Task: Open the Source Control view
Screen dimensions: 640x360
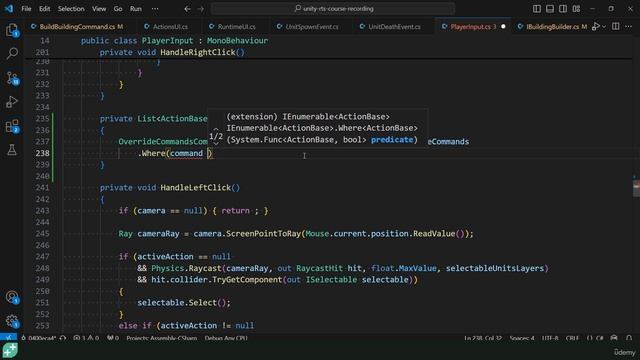Action: pyautogui.click(x=12, y=78)
